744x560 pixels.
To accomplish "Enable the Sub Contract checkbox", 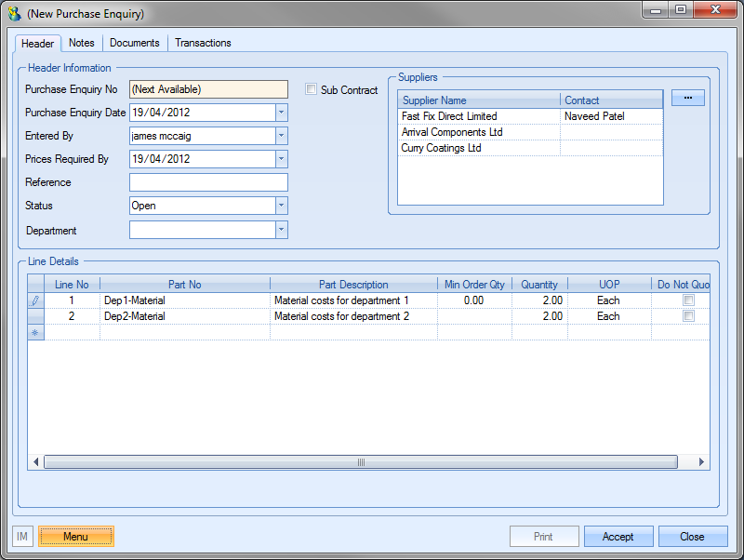I will [312, 90].
